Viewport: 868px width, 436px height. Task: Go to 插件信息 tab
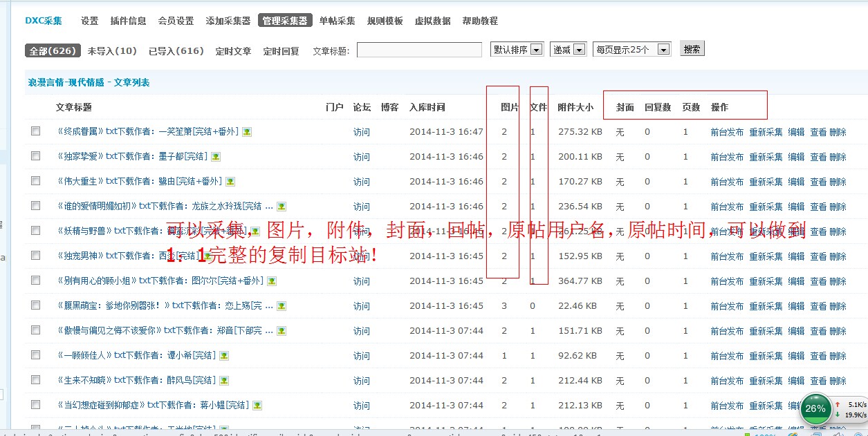click(x=128, y=21)
